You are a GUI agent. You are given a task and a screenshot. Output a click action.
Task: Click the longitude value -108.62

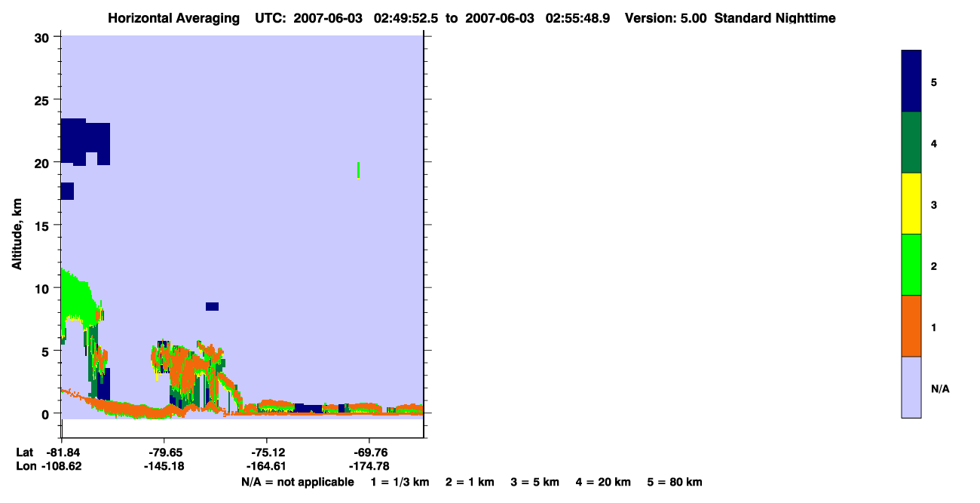coord(62,466)
